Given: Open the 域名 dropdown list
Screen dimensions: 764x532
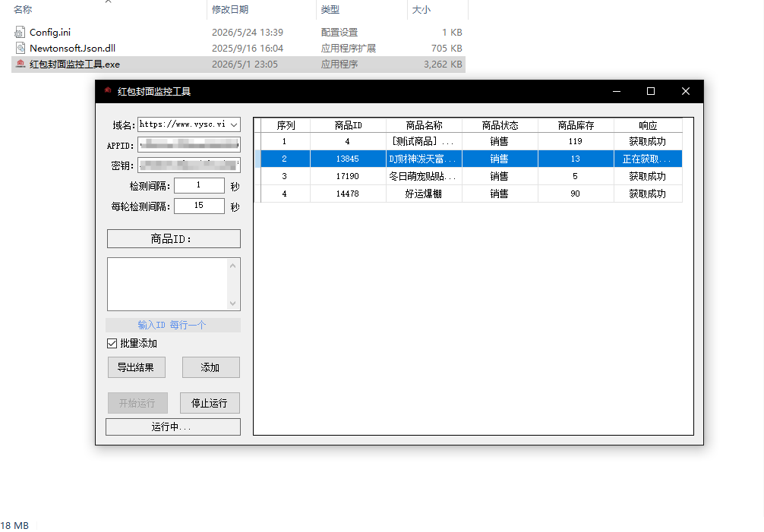Looking at the screenshot, I should (x=234, y=124).
